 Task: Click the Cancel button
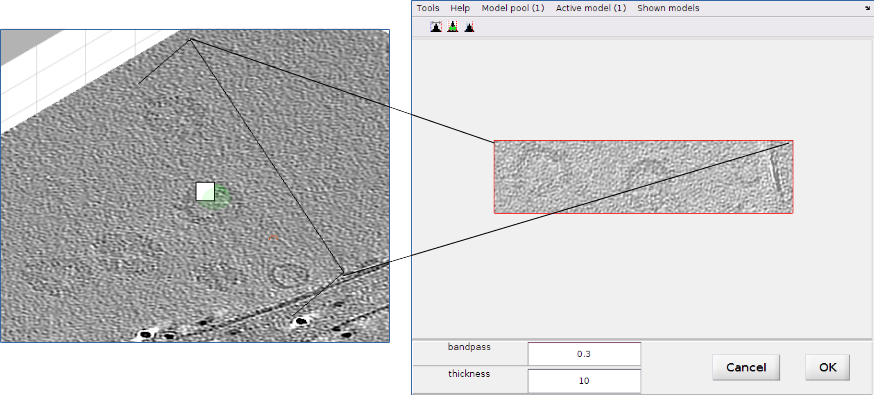[746, 368]
